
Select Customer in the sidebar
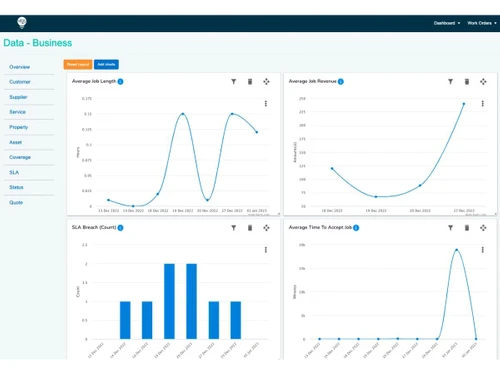tap(20, 82)
